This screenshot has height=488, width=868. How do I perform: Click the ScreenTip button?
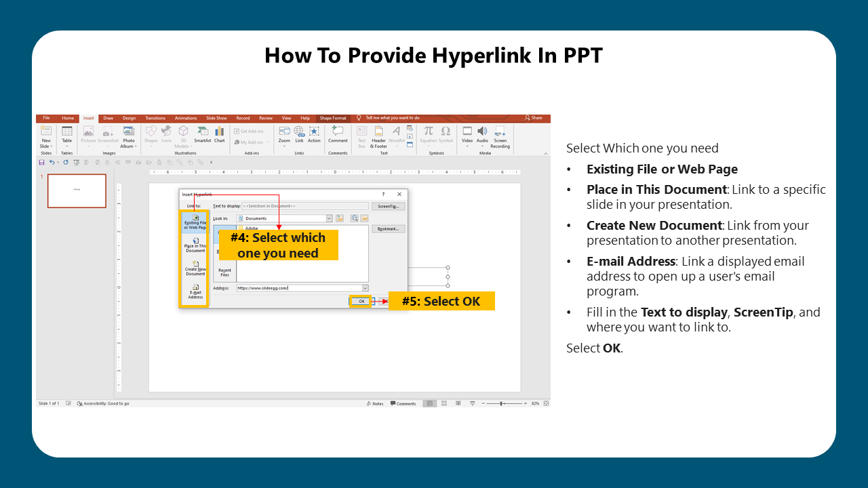388,206
